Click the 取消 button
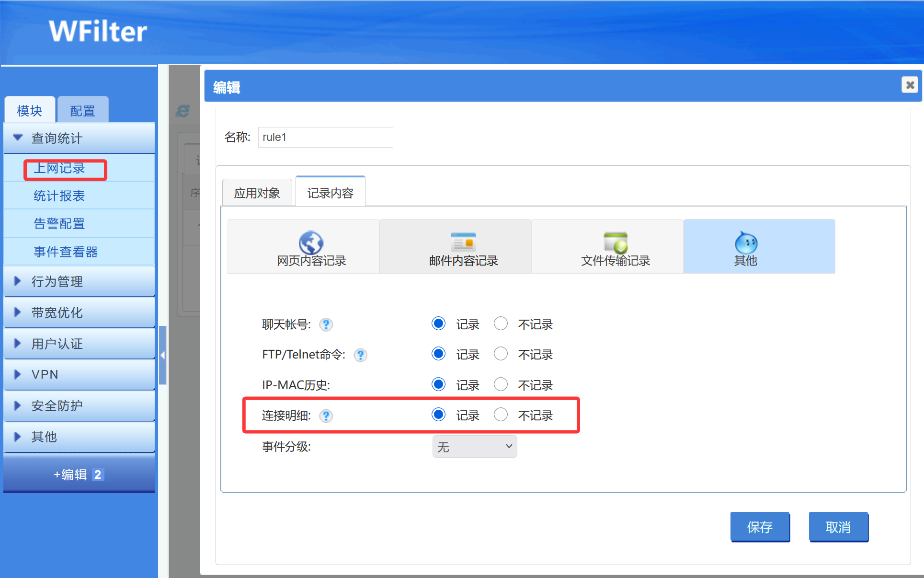This screenshot has width=924, height=578. tap(839, 527)
